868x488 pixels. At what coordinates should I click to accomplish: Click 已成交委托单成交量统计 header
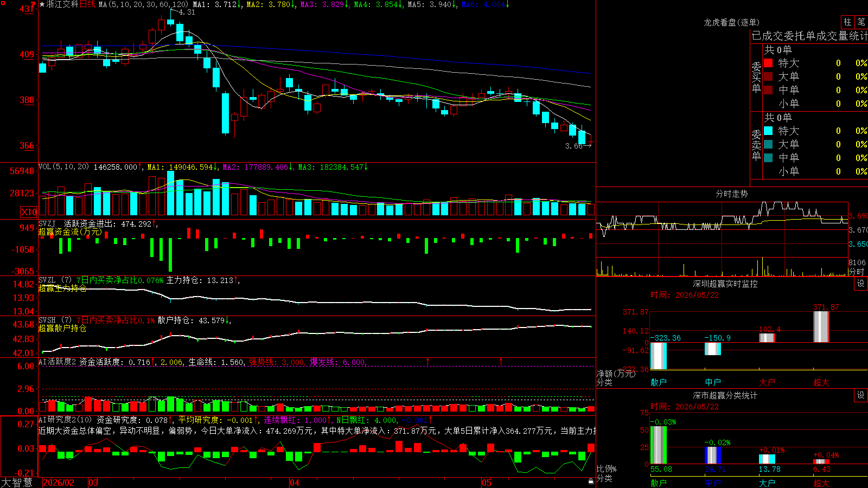click(809, 36)
